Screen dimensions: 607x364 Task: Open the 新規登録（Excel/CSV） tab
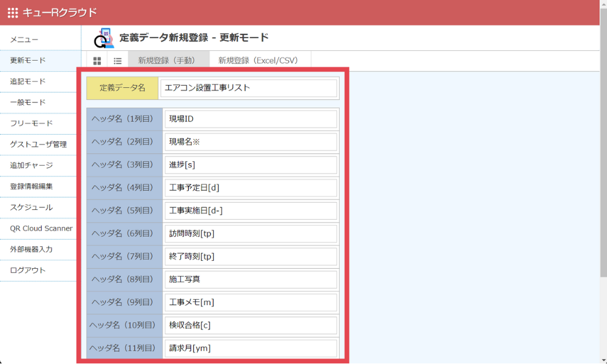click(260, 61)
